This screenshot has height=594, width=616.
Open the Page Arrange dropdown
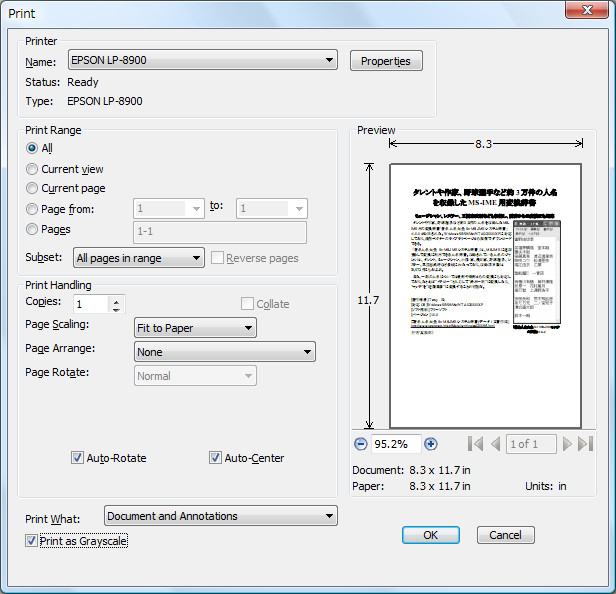[225, 352]
